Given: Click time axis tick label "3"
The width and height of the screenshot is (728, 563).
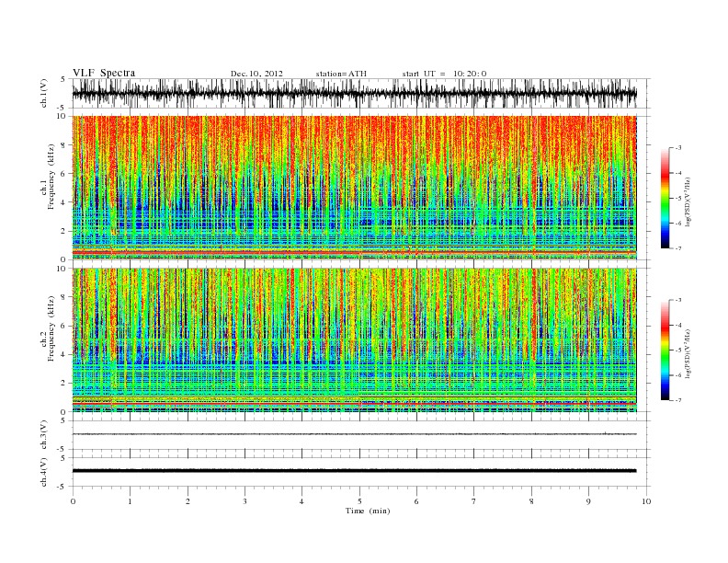Looking at the screenshot, I should pyautogui.click(x=245, y=501).
